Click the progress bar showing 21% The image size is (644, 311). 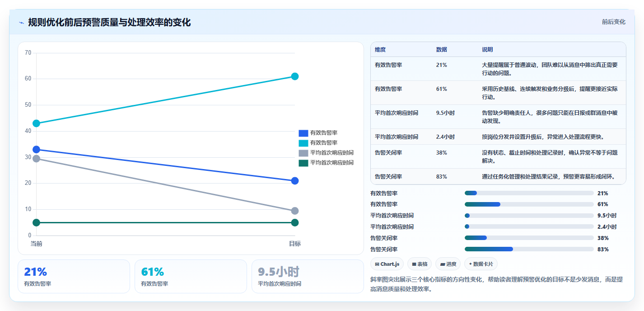[529, 193]
